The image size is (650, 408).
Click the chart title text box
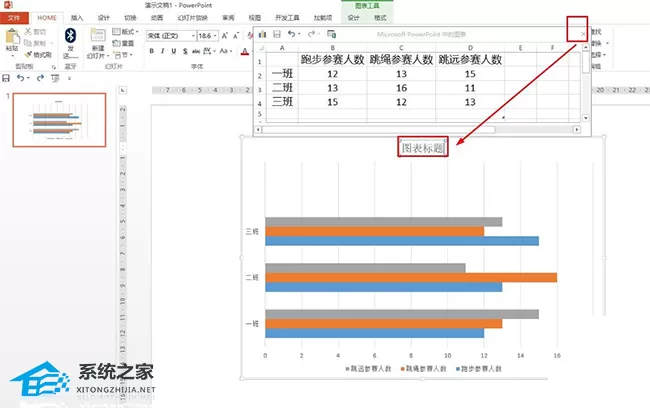coord(423,148)
